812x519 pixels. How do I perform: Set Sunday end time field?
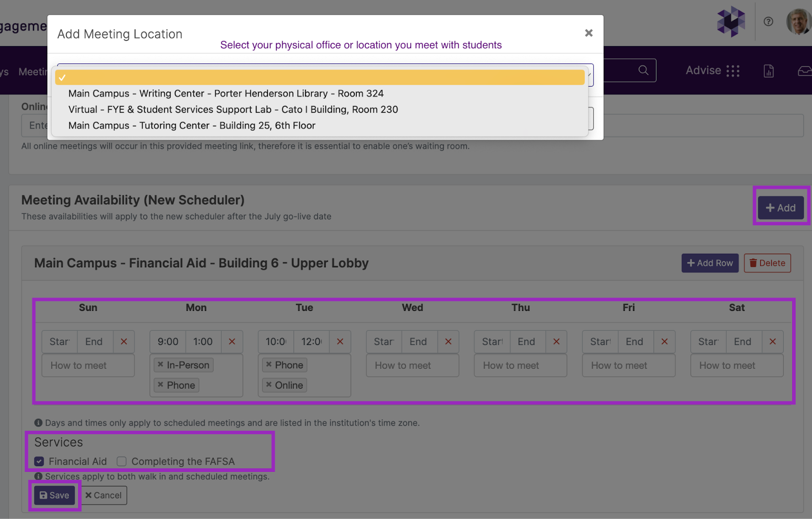pos(95,341)
